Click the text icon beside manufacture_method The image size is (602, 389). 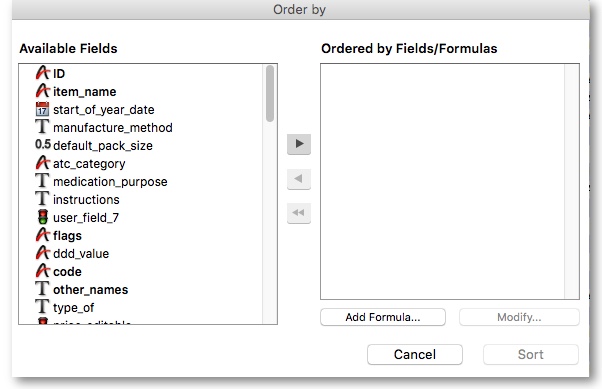42,127
